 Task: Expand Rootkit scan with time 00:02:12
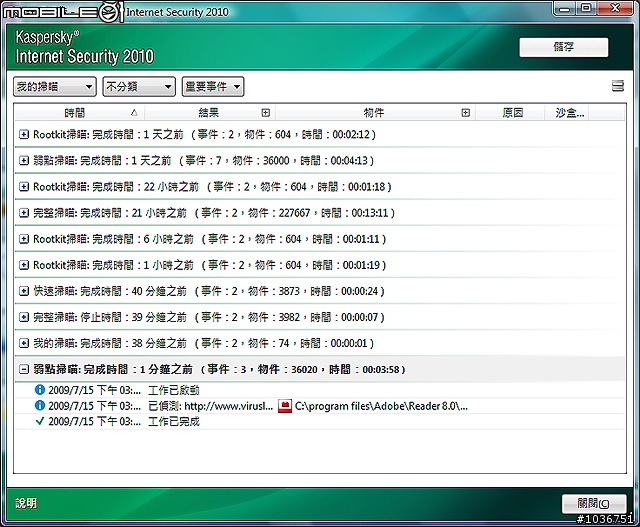(24, 134)
